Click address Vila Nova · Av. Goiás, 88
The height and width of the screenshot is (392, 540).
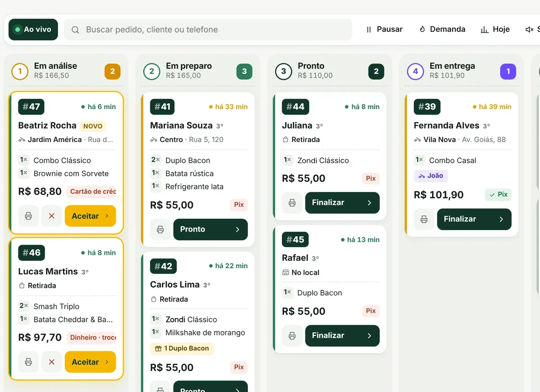click(460, 139)
